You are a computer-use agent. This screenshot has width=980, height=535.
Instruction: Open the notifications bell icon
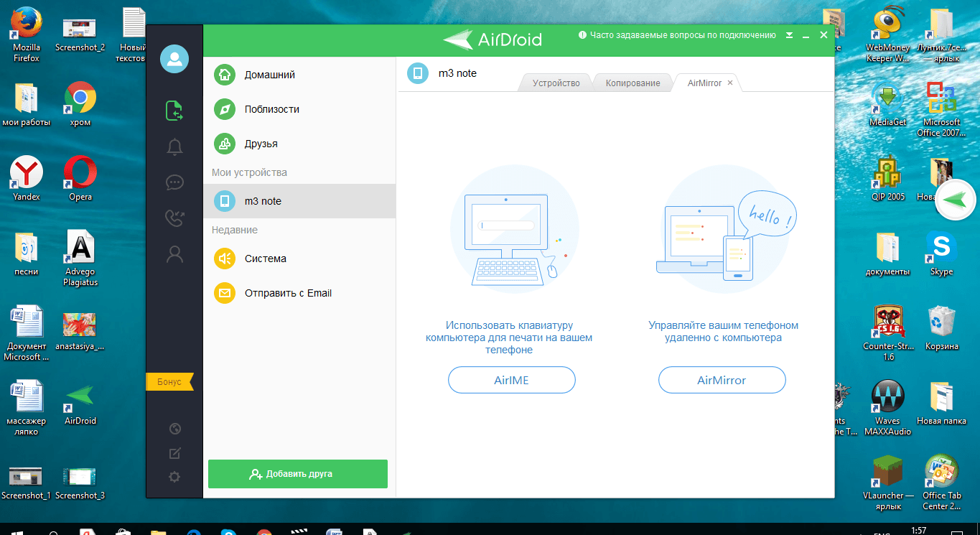click(174, 147)
